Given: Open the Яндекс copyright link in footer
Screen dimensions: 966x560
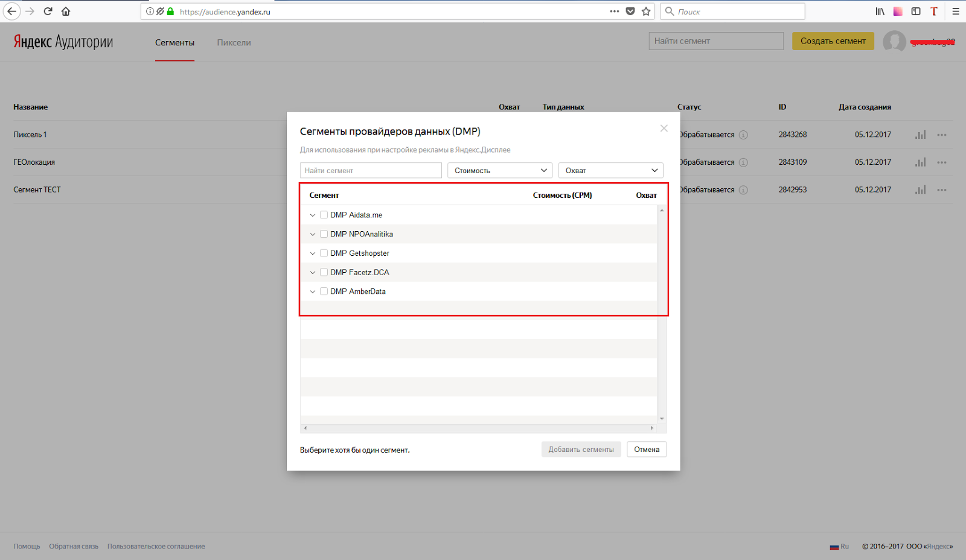Looking at the screenshot, I should tap(939, 547).
